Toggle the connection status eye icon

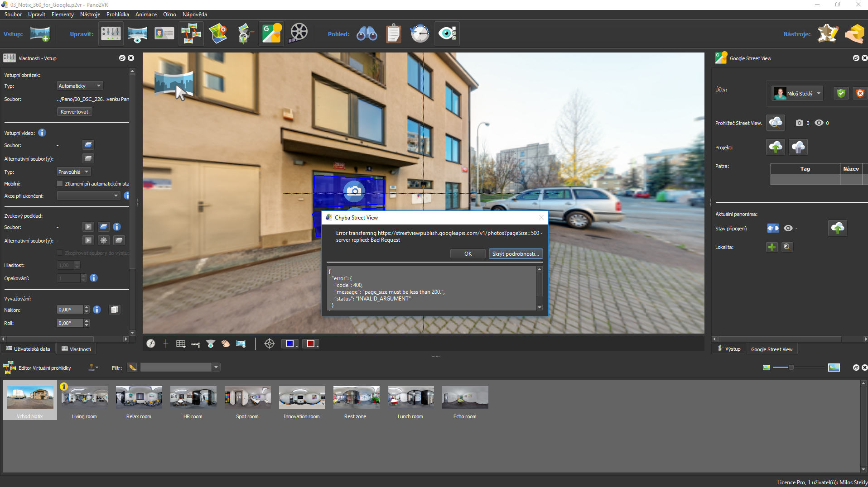click(788, 228)
